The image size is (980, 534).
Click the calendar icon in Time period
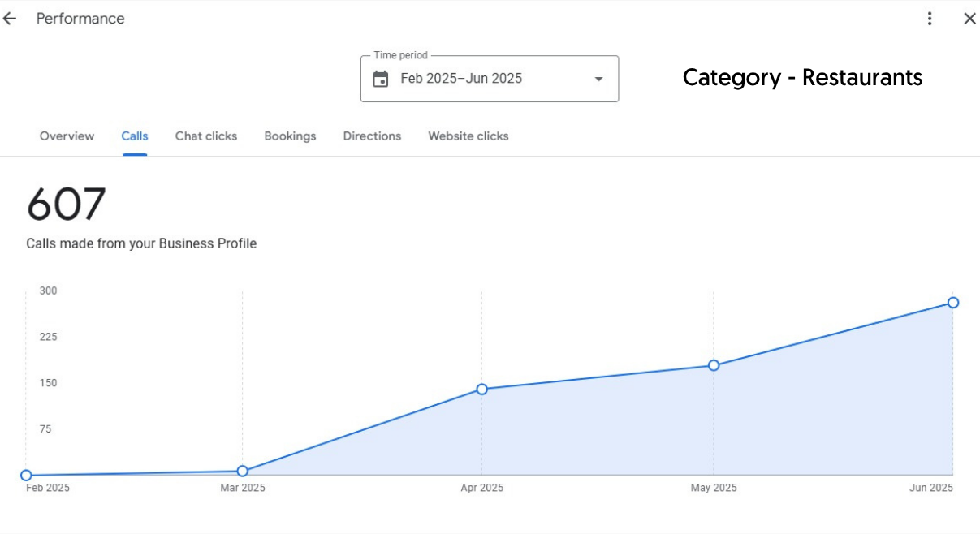pyautogui.click(x=380, y=79)
